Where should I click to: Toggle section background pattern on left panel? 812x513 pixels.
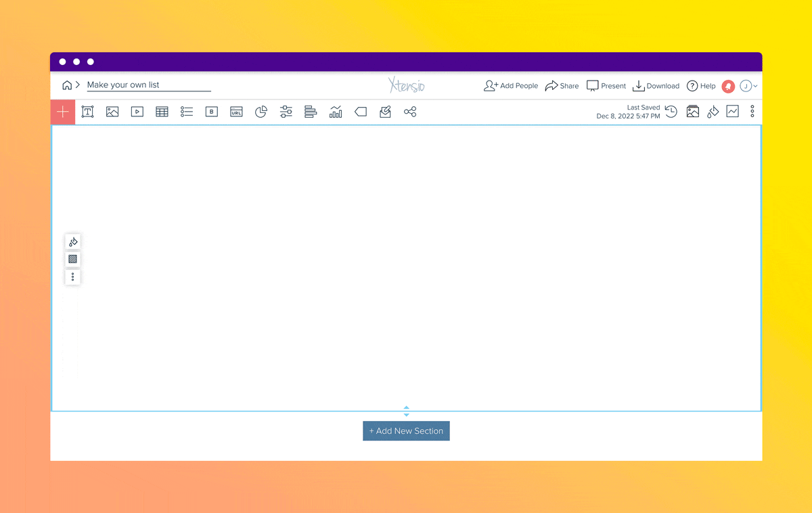click(73, 259)
